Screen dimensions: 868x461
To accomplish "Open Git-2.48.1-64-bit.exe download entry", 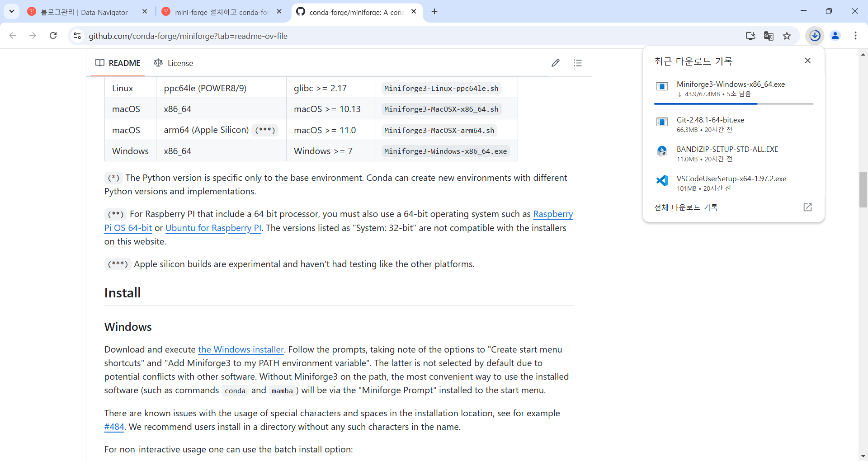I will 733,124.
